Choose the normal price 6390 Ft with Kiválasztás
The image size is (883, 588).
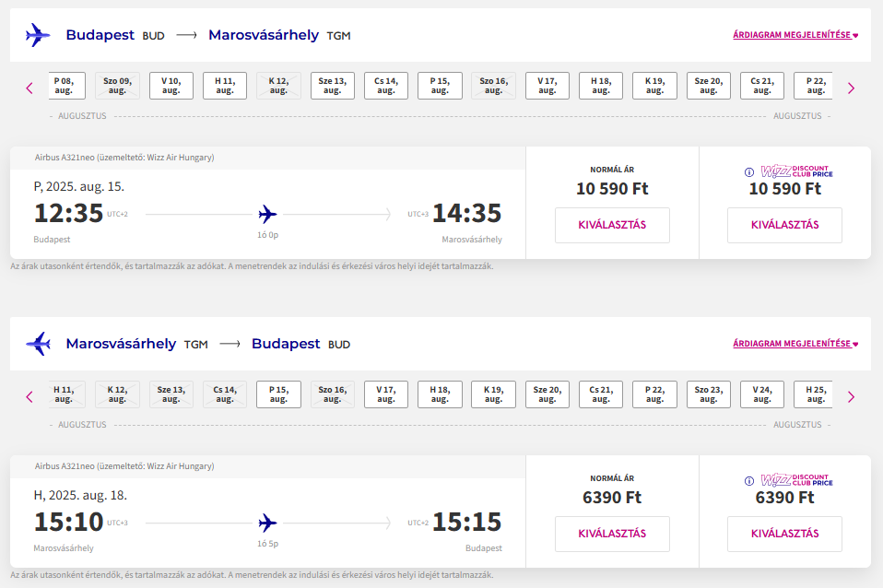click(x=612, y=534)
